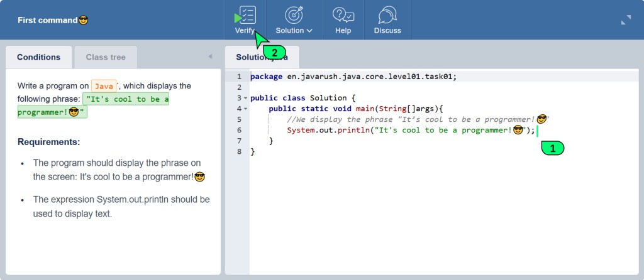The width and height of the screenshot is (644, 280).
Task: Open the Solution.java editor tab
Action: (x=262, y=57)
